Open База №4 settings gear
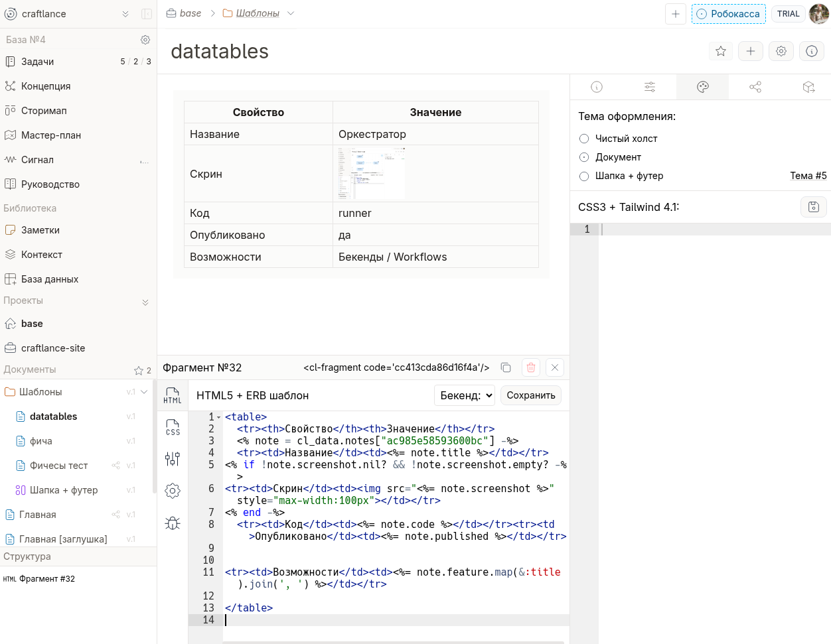 coord(145,40)
